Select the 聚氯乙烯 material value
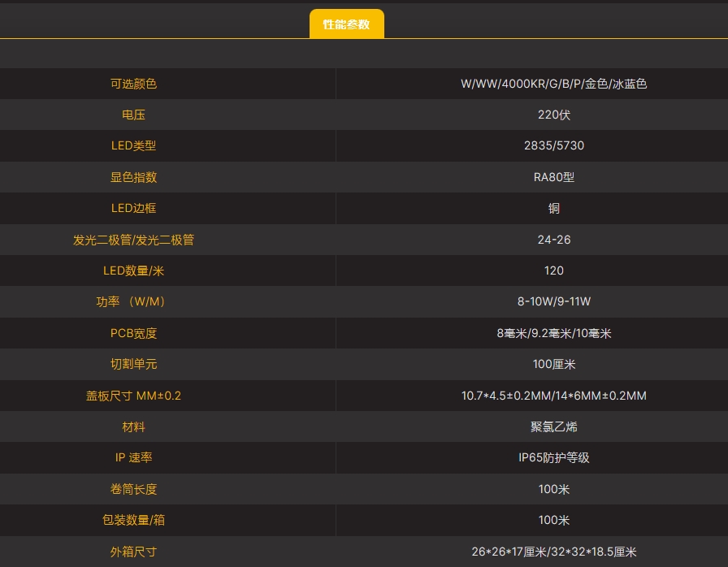Screen dimensions: 728x567 tap(553, 426)
